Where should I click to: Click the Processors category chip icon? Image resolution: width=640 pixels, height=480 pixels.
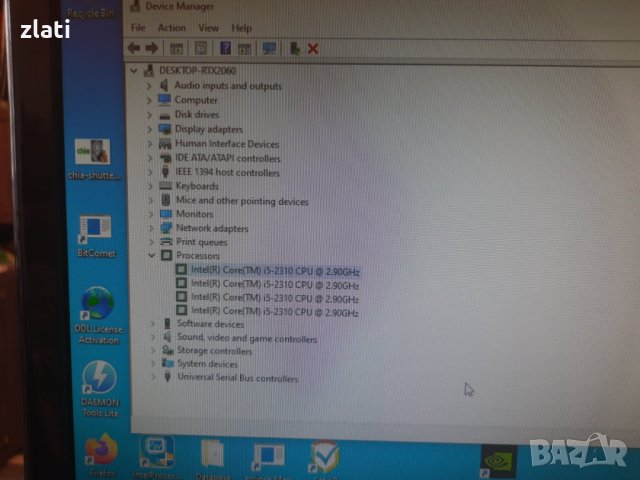coord(167,256)
